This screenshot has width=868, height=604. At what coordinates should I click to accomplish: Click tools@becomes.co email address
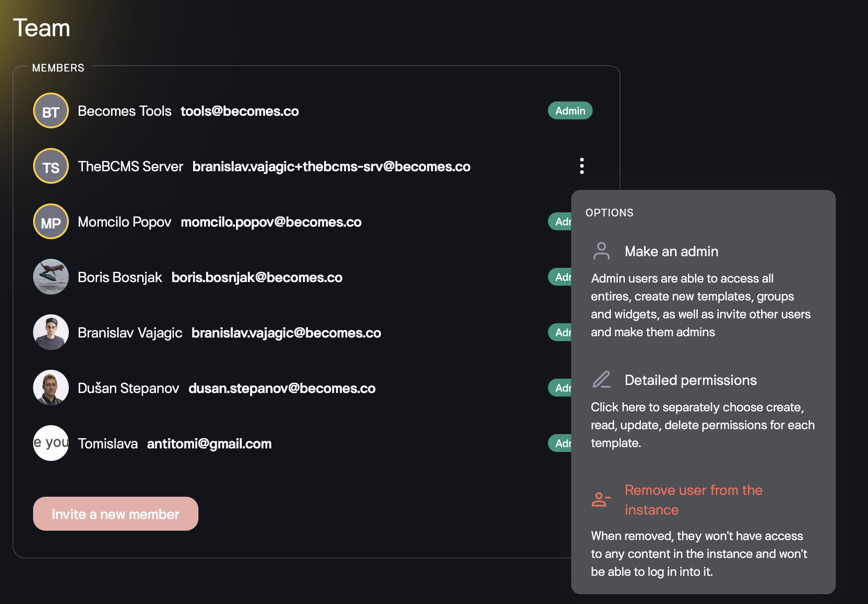point(240,111)
